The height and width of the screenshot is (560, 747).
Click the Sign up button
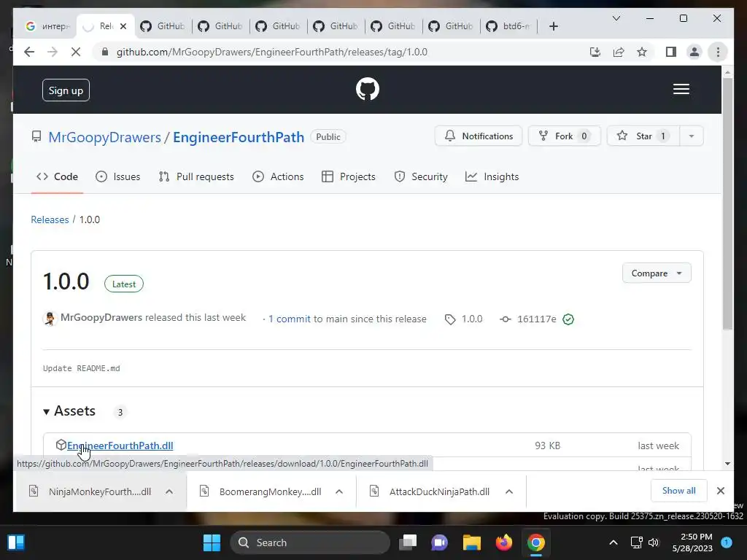click(x=66, y=90)
